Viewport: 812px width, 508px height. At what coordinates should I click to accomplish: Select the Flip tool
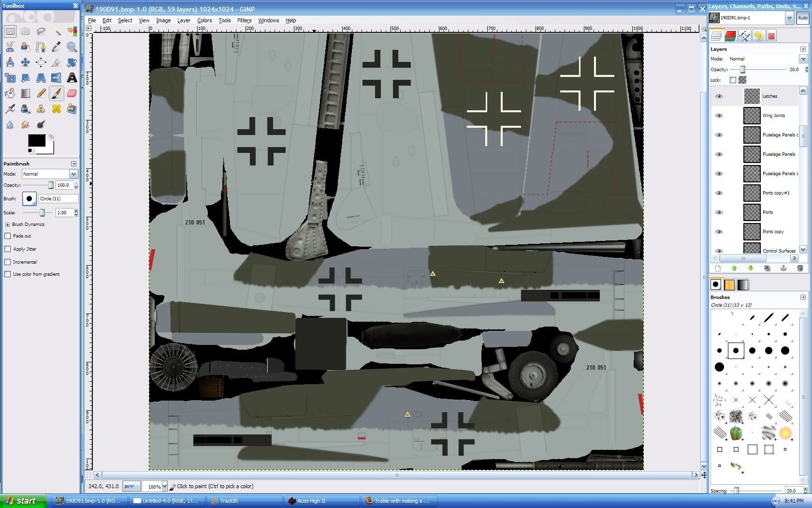pos(57,78)
